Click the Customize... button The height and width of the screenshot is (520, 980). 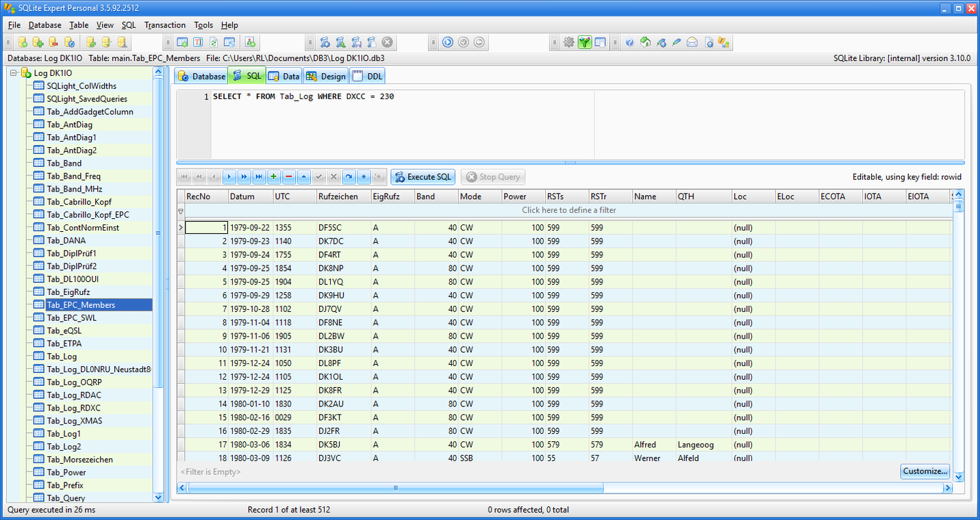coord(925,471)
